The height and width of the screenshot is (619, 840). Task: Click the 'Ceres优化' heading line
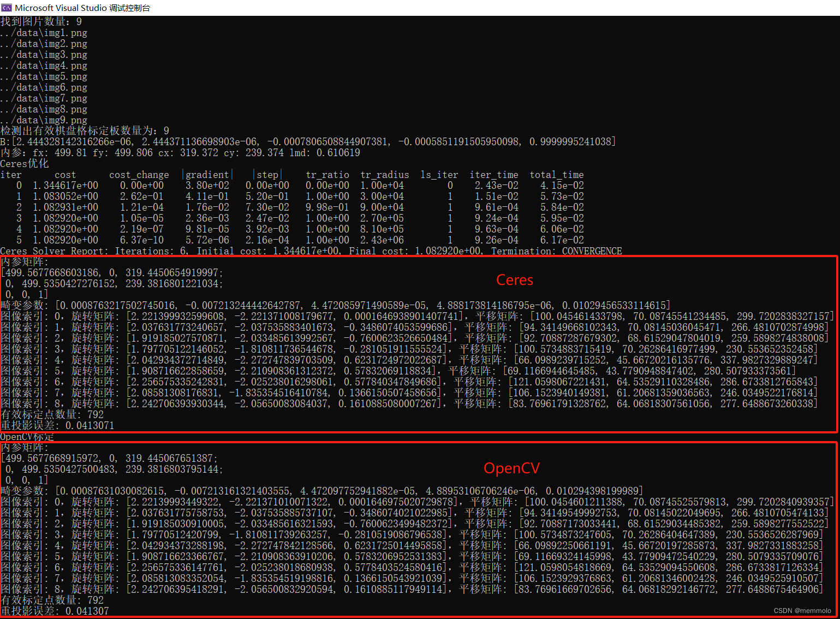pos(25,163)
